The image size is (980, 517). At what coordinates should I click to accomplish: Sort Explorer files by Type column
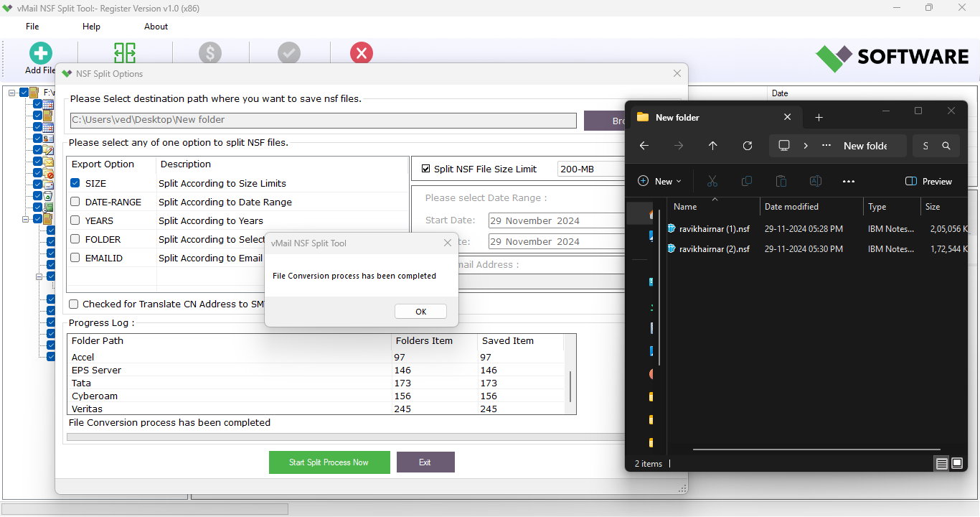pos(892,207)
